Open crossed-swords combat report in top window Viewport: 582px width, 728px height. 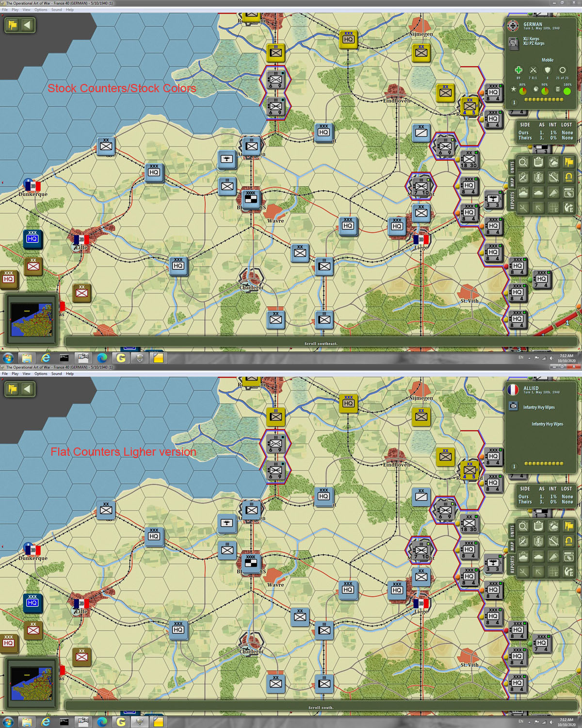(523, 178)
